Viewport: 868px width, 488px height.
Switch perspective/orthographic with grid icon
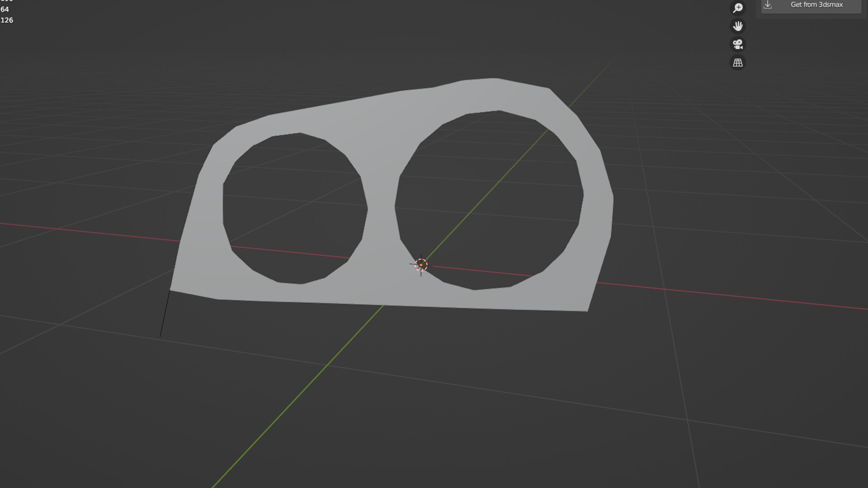click(738, 62)
